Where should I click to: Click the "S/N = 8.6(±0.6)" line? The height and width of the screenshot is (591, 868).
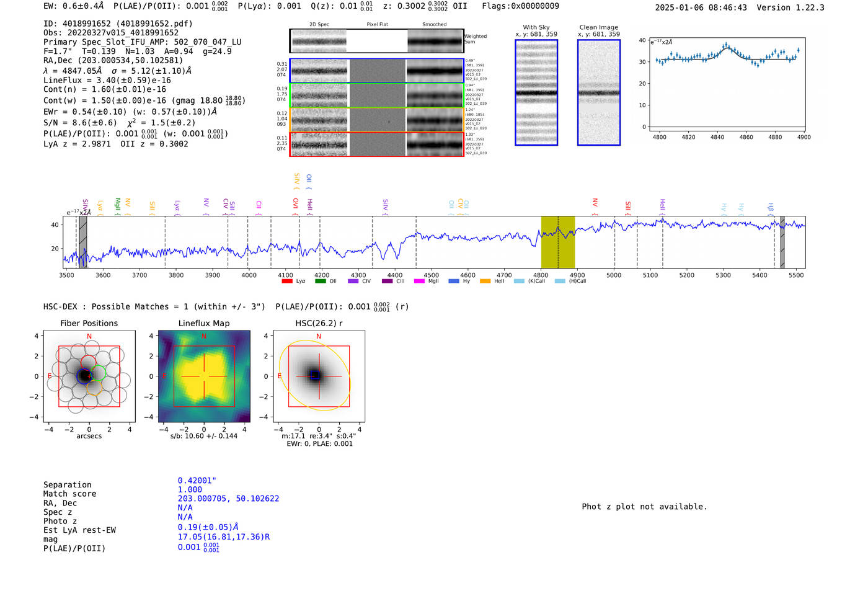click(x=81, y=123)
